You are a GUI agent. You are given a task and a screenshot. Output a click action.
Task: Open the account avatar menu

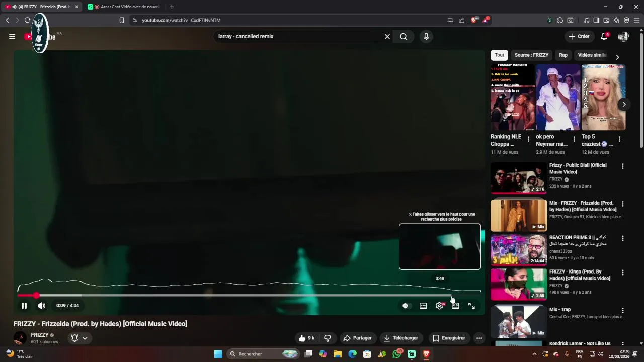(623, 36)
